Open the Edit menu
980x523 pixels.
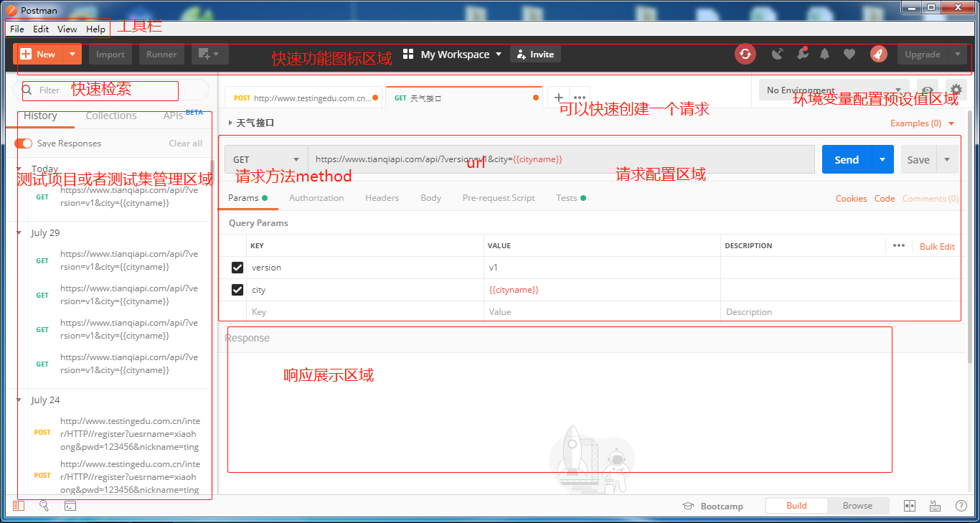click(x=41, y=29)
